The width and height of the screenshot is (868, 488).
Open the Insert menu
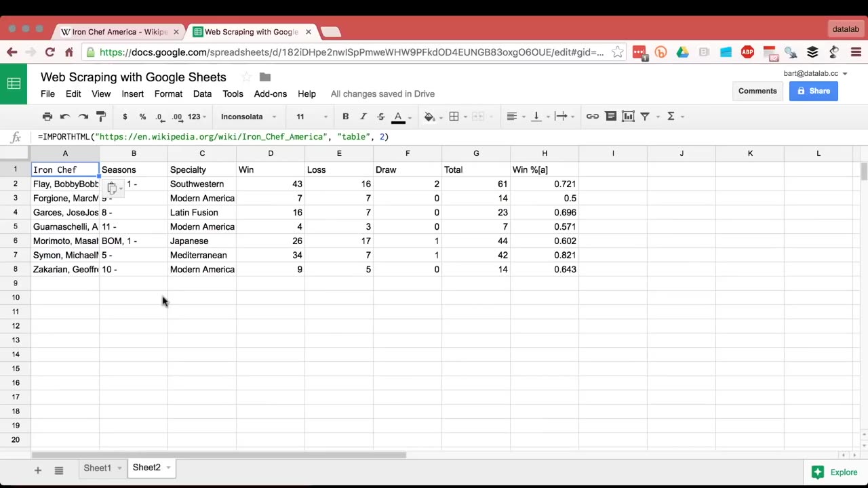coord(133,94)
